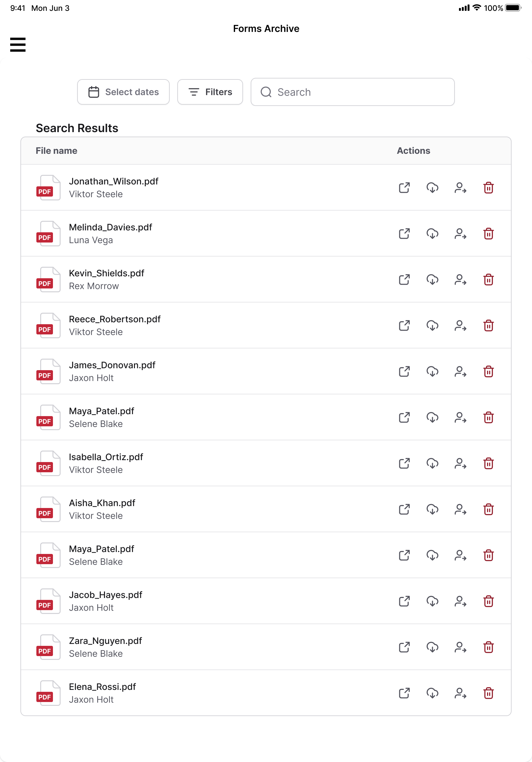Open Aisha_Khan.pdf in external view

pyautogui.click(x=404, y=510)
